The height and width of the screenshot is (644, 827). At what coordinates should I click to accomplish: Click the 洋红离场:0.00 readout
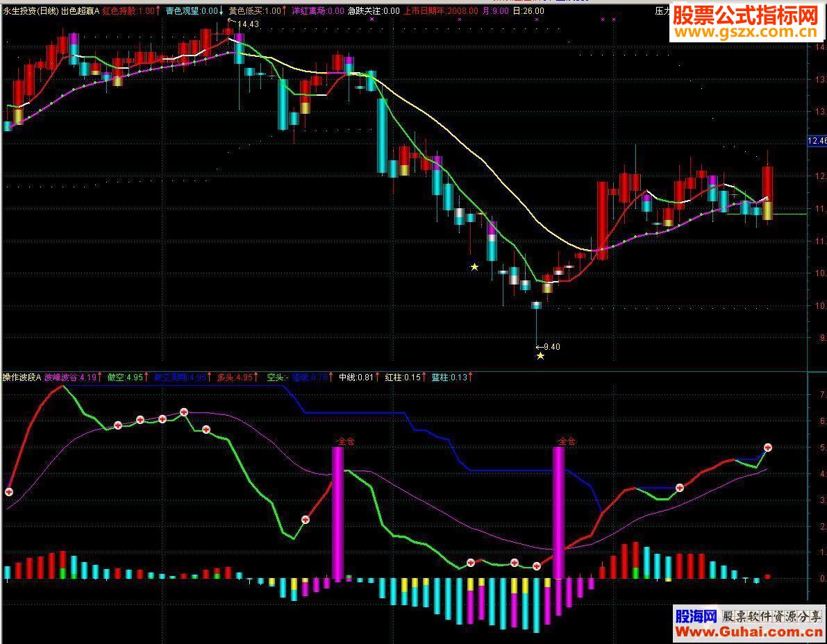point(317,10)
